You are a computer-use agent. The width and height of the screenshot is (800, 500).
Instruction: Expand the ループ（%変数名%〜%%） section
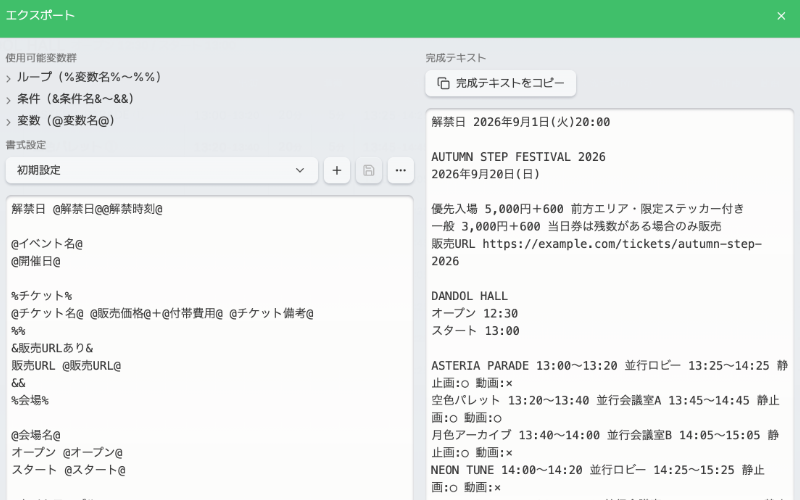tap(84, 77)
